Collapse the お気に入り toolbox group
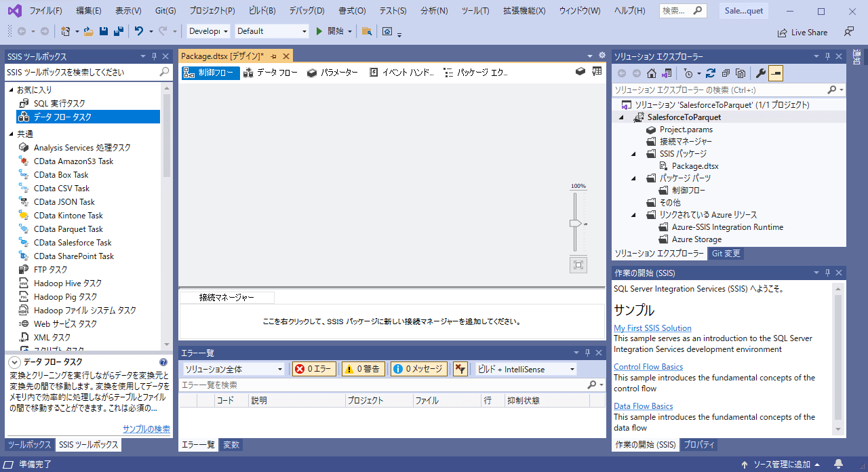Image resolution: width=868 pixels, height=472 pixels. click(x=11, y=90)
